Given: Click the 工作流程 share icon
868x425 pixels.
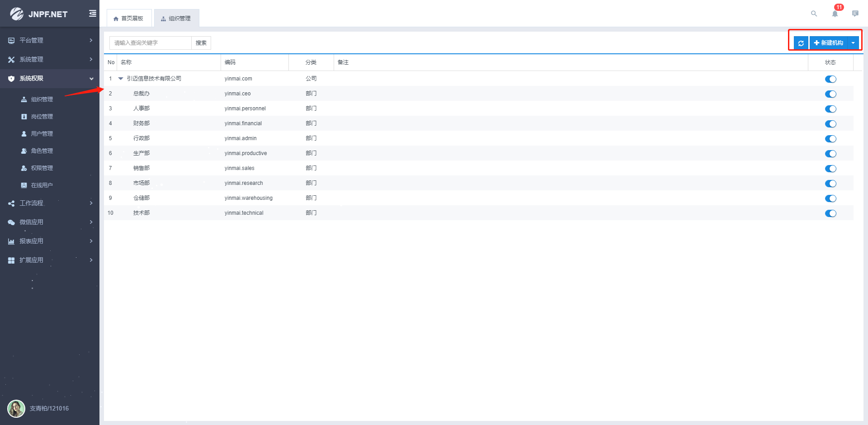Looking at the screenshot, I should (11, 203).
